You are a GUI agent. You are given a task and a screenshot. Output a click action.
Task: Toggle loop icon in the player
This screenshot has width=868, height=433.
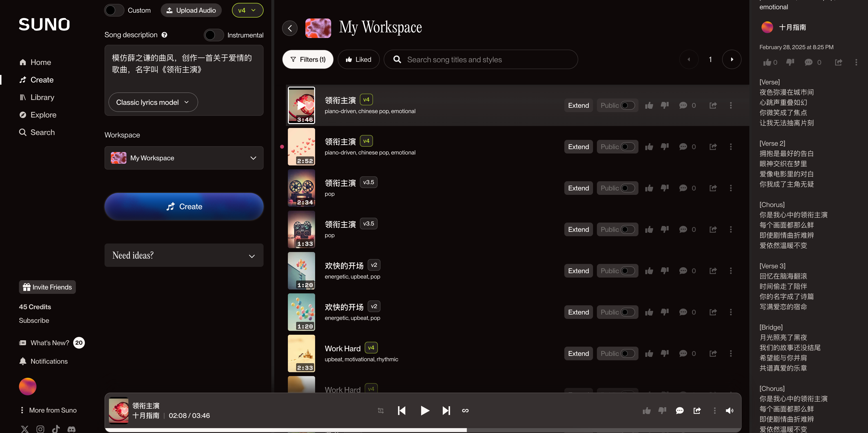(x=465, y=410)
